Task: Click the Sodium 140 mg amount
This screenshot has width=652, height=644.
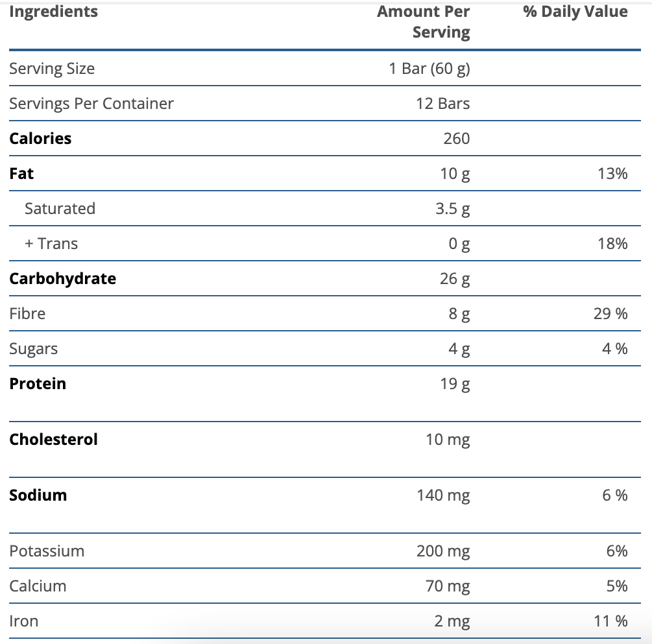Action: [x=443, y=495]
